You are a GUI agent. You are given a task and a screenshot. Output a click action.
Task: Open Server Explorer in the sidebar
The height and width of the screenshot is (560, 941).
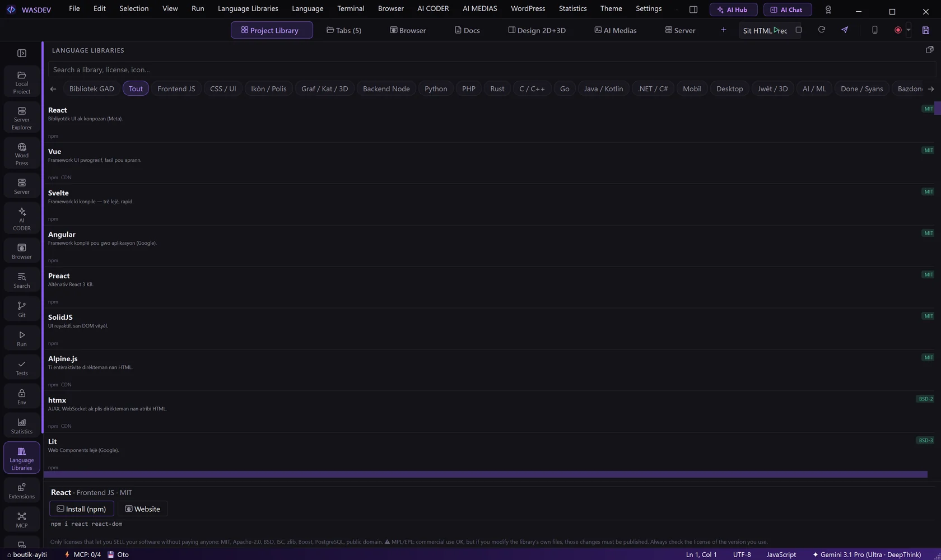coord(22,118)
